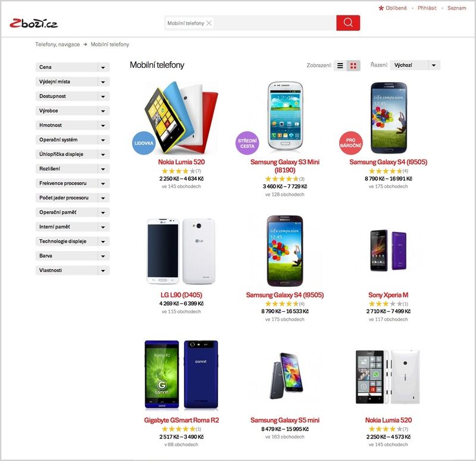Click the LIDOVKA blue badge
This screenshot has height=461, width=476.
coord(143,143)
